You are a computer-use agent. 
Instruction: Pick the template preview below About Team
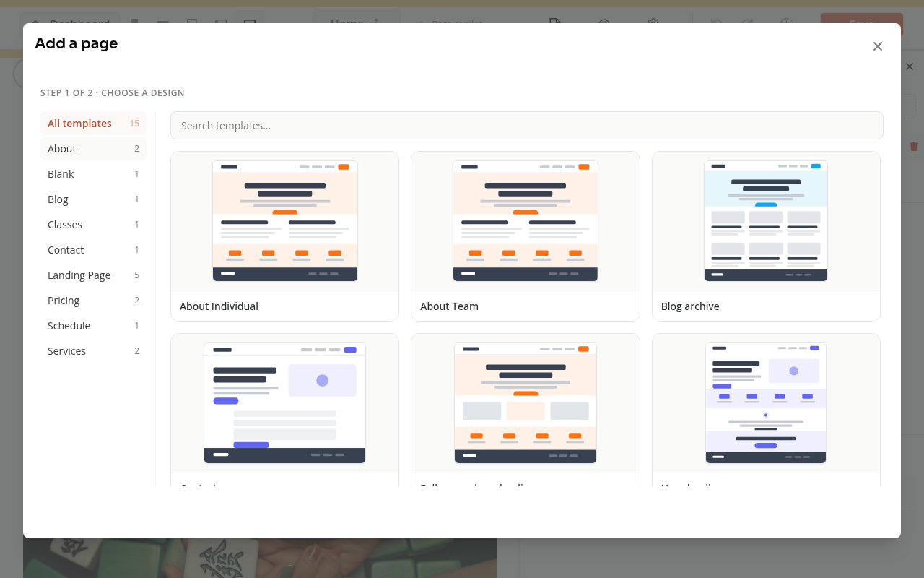tap(526, 403)
